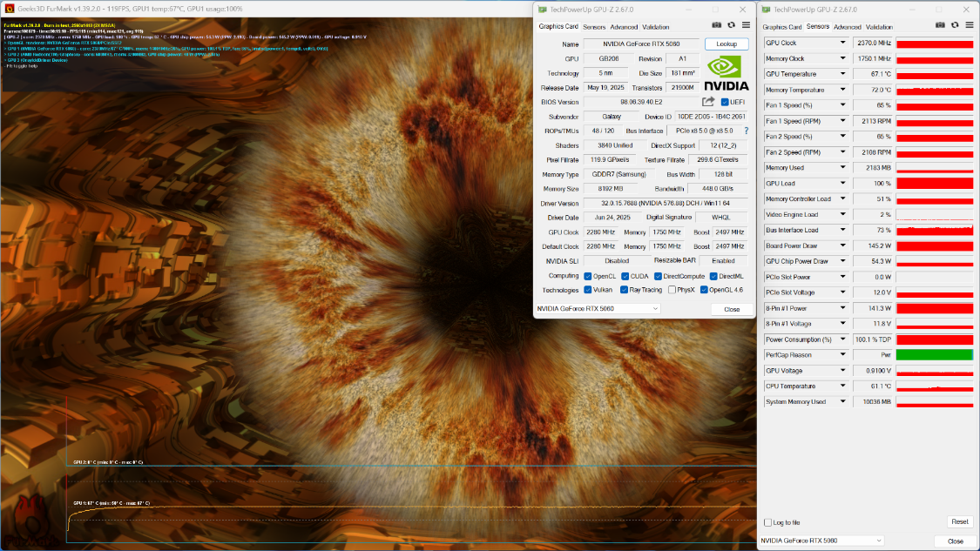Open the Memory Temperature sensor dropdown

pos(842,90)
